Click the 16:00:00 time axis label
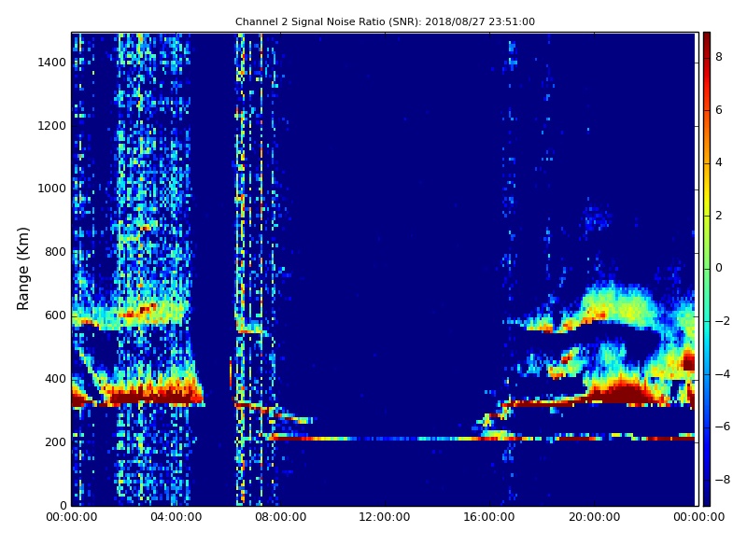This screenshot has height=560, width=747. click(489, 517)
